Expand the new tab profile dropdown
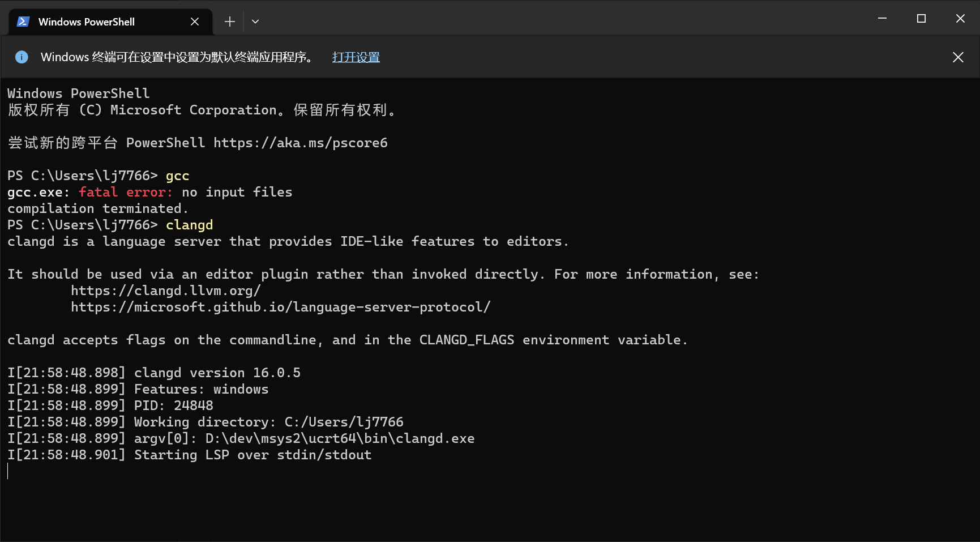 click(255, 22)
